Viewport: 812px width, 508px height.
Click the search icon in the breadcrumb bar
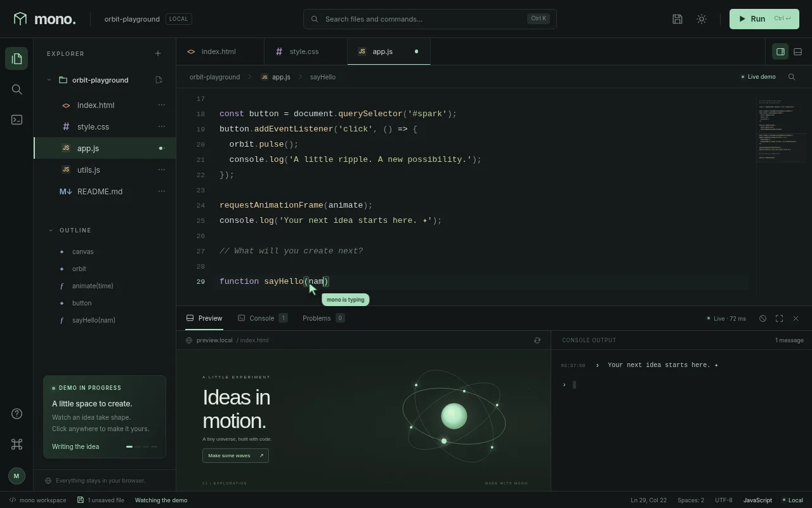tap(792, 77)
